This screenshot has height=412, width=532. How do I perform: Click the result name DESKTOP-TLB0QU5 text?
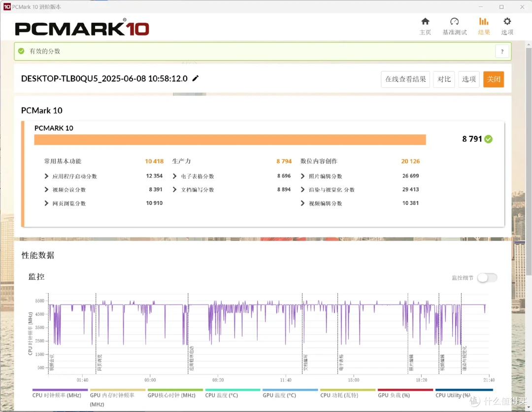coord(104,79)
